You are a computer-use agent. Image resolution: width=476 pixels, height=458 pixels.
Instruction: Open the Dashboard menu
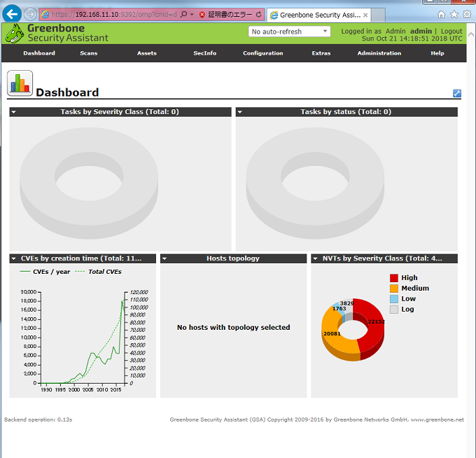pyautogui.click(x=39, y=53)
